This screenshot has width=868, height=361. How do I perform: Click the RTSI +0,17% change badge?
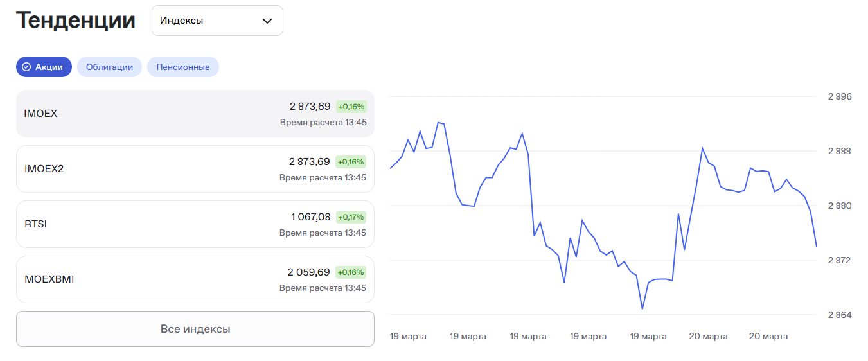351,217
